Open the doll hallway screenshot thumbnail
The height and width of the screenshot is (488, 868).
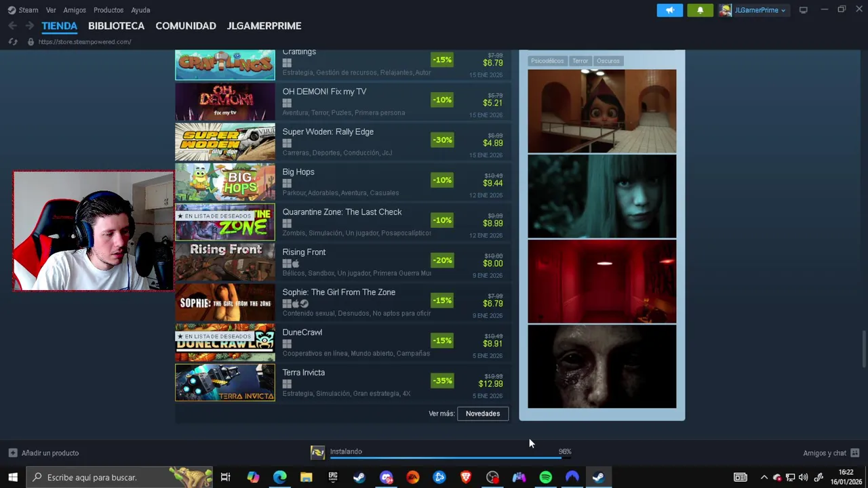(x=602, y=111)
